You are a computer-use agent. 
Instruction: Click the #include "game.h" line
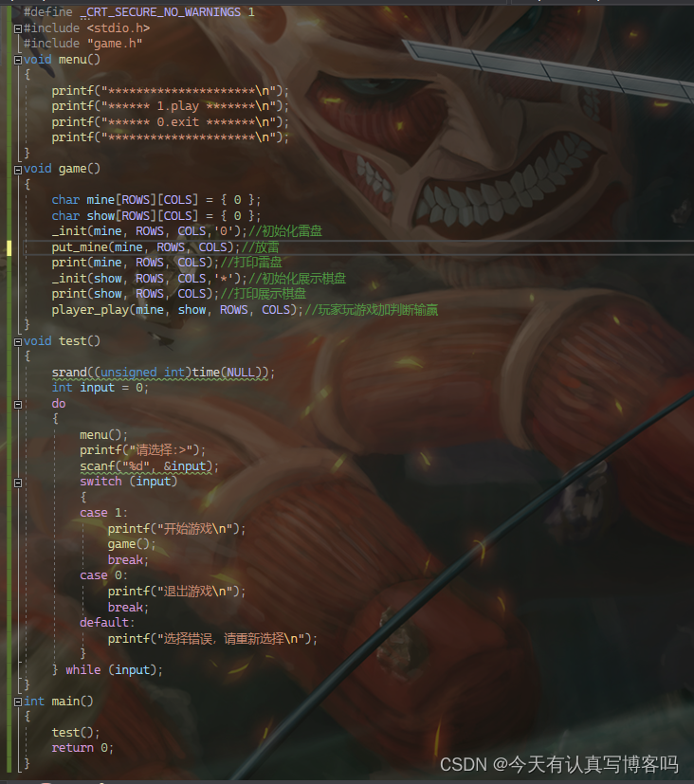[x=83, y=44]
